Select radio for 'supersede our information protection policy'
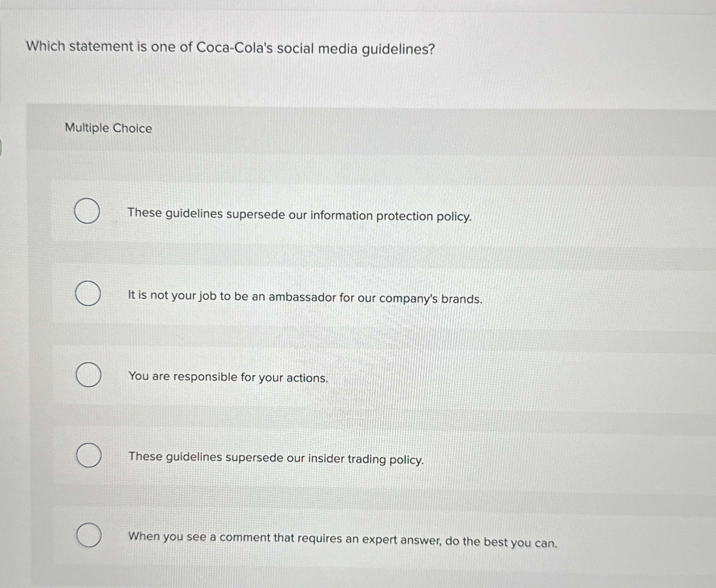This screenshot has height=588, width=716. [x=87, y=211]
